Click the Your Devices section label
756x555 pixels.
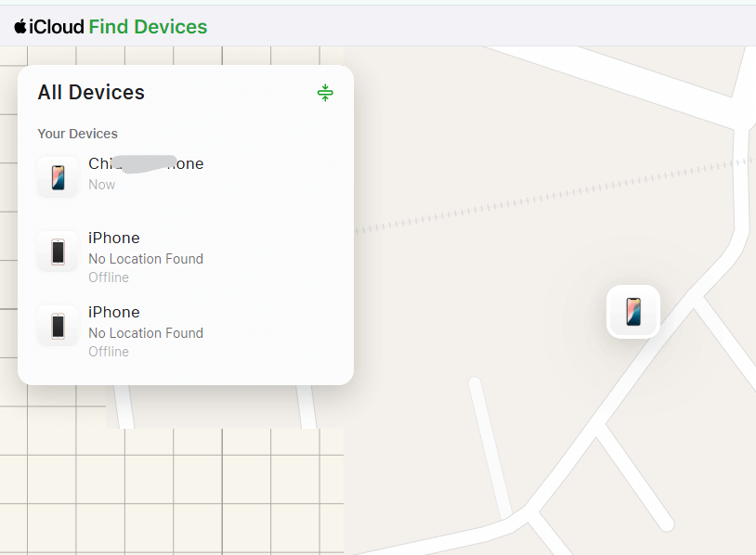pos(77,134)
